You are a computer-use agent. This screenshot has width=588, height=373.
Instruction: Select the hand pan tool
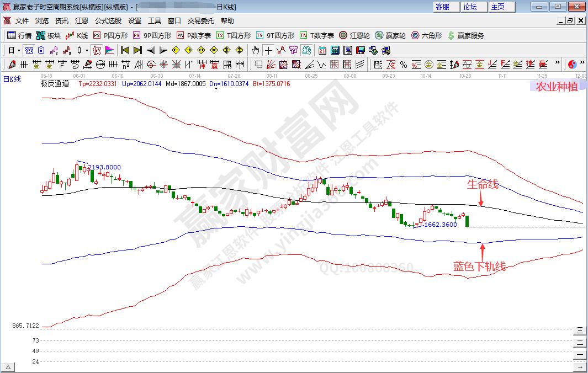[x=256, y=50]
